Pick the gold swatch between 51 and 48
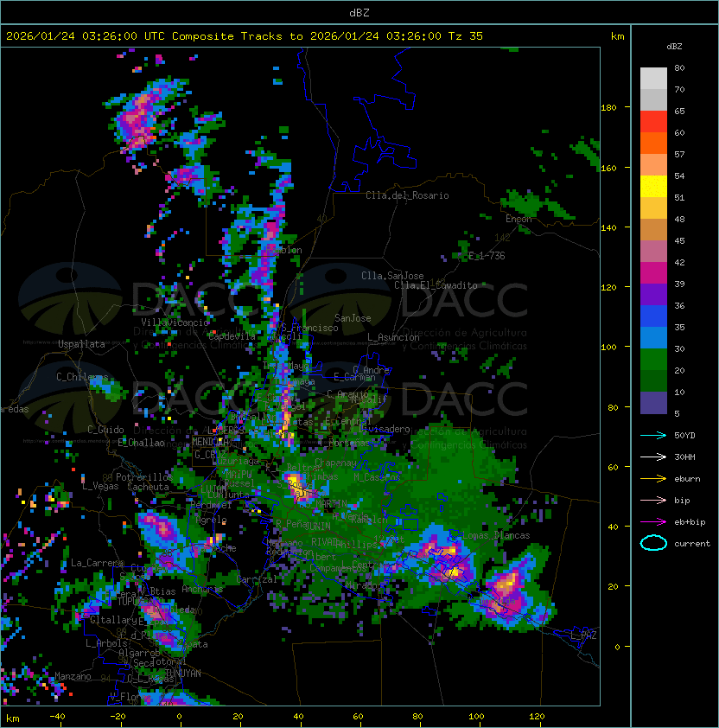This screenshot has height=728, width=719. 653,208
